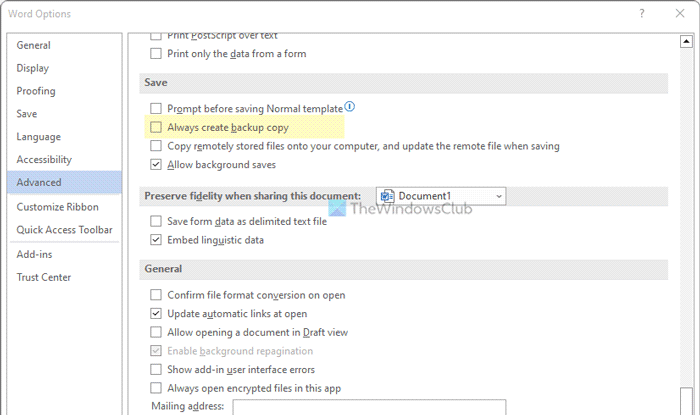The image size is (700, 415).
Task: Open the Accessibility category
Action: tap(64, 159)
